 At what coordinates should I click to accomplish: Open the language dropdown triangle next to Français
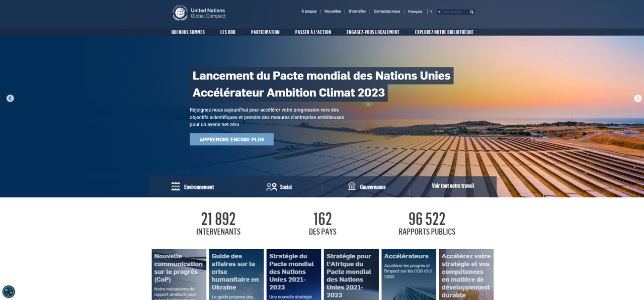point(431,12)
